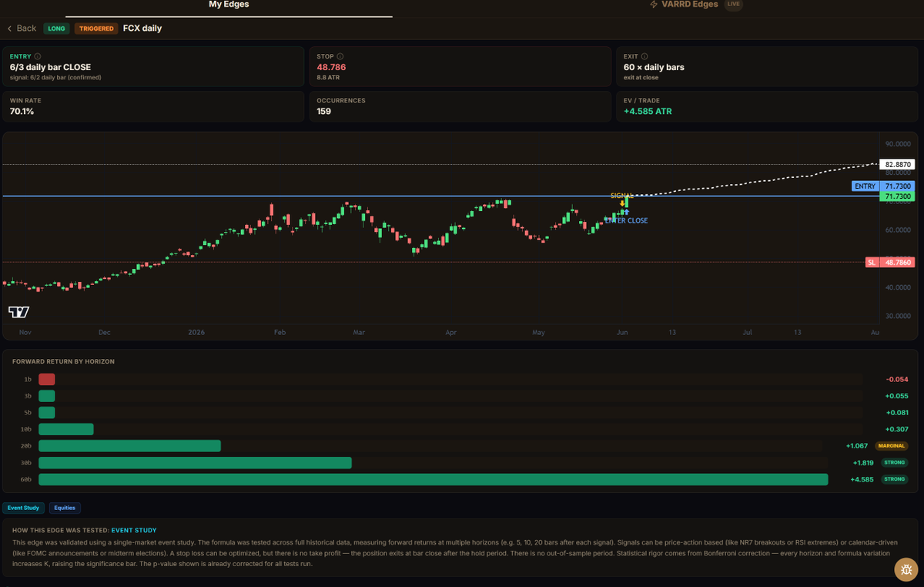The image size is (924, 587).
Task: Click the 20b forward return bar
Action: (129, 446)
